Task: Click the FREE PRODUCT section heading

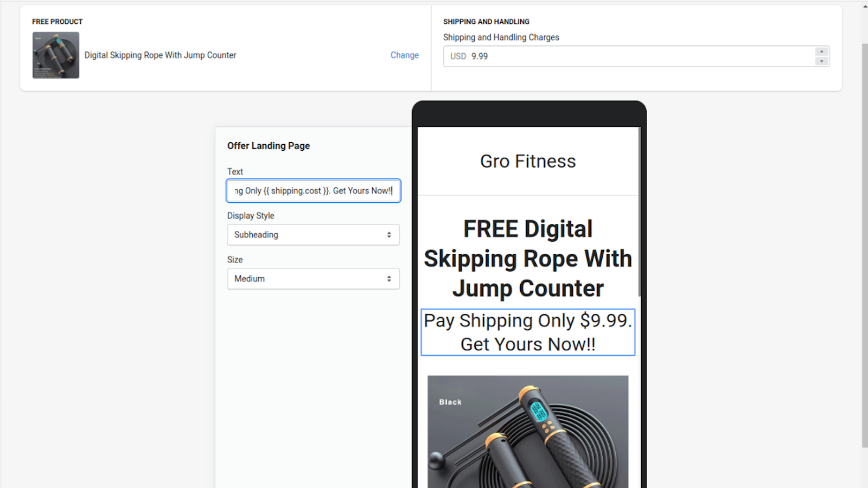Action: tap(57, 22)
